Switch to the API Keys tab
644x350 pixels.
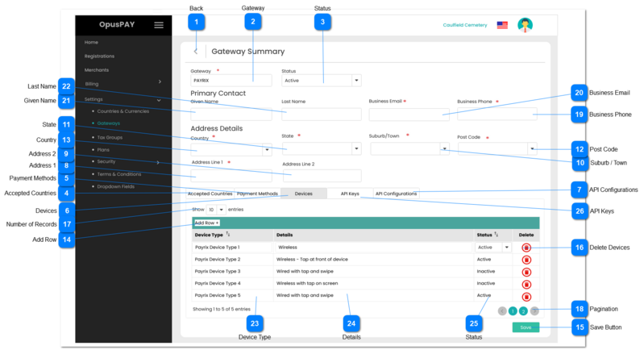[349, 194]
